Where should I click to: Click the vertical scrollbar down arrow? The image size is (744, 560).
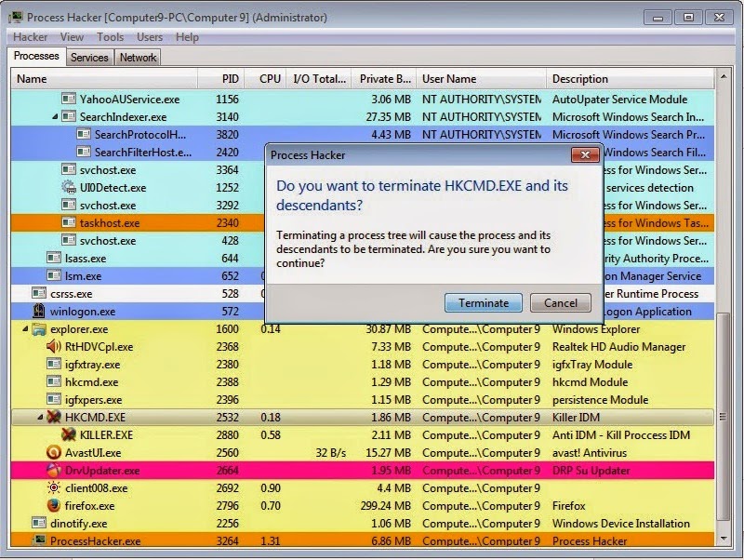(724, 539)
